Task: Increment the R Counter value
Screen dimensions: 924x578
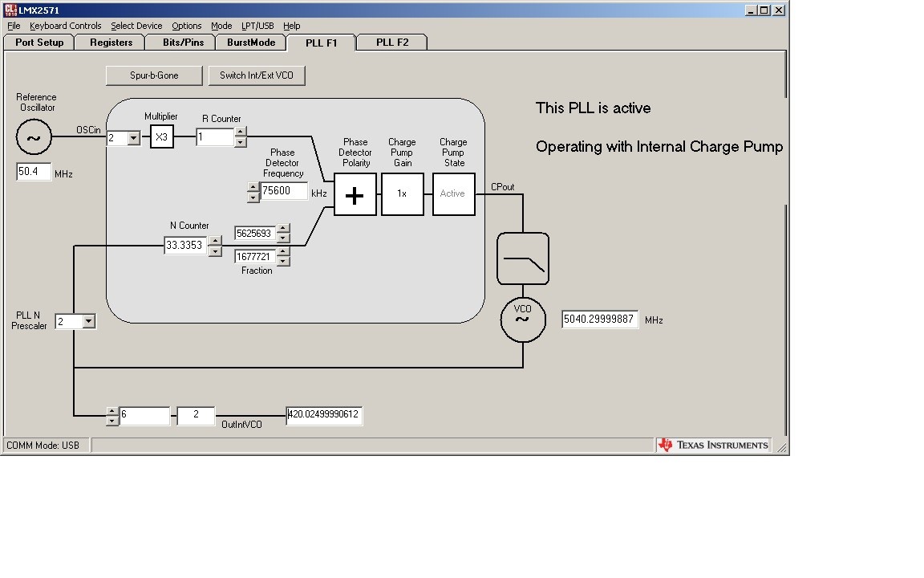Action: click(241, 132)
